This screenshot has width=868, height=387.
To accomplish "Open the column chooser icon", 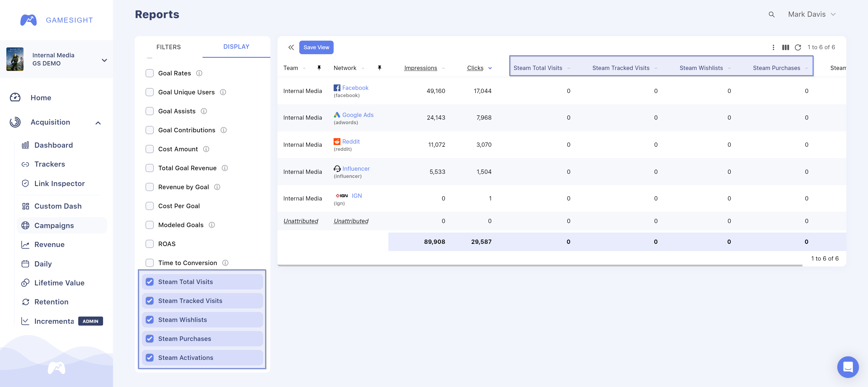I will [785, 47].
